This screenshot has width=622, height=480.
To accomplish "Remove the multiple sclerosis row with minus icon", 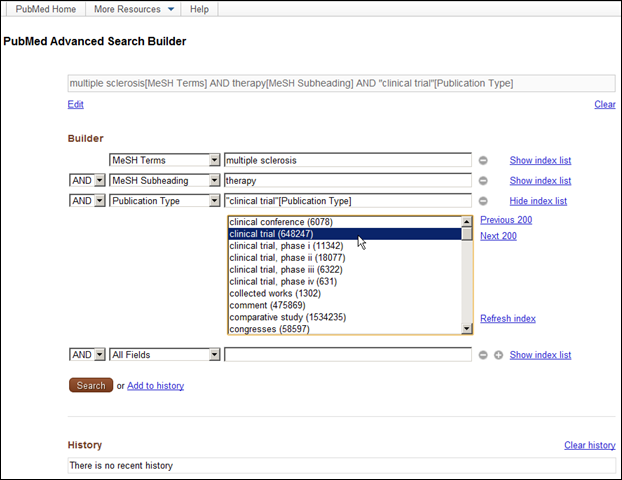I will (x=483, y=160).
